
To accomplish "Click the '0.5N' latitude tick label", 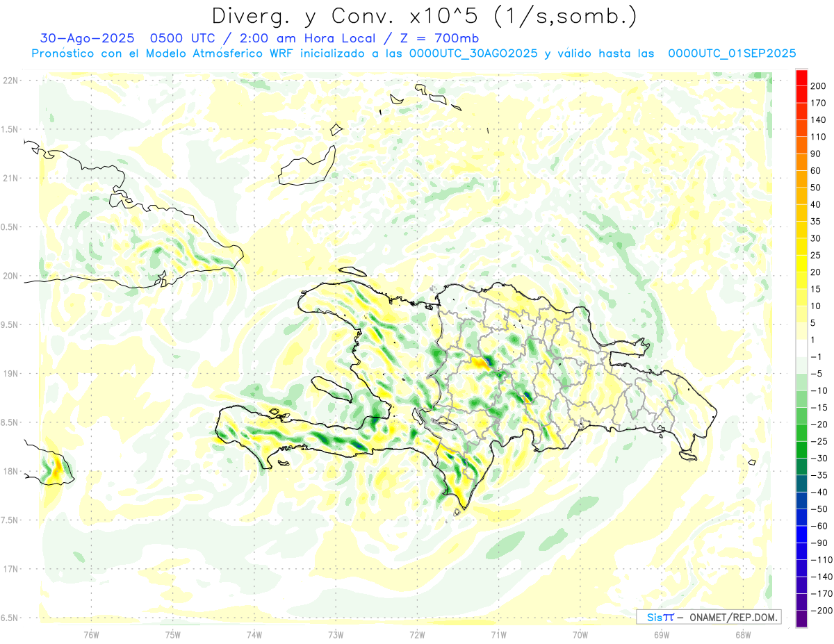I will 10,227.
